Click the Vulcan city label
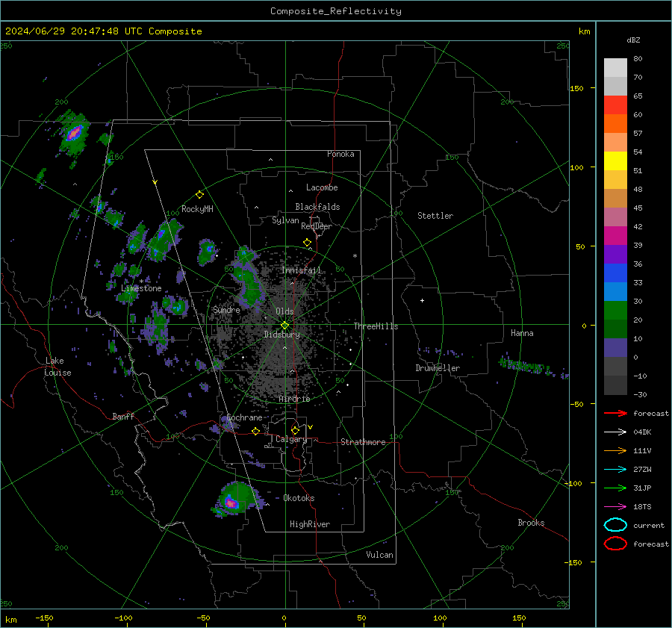 (379, 555)
